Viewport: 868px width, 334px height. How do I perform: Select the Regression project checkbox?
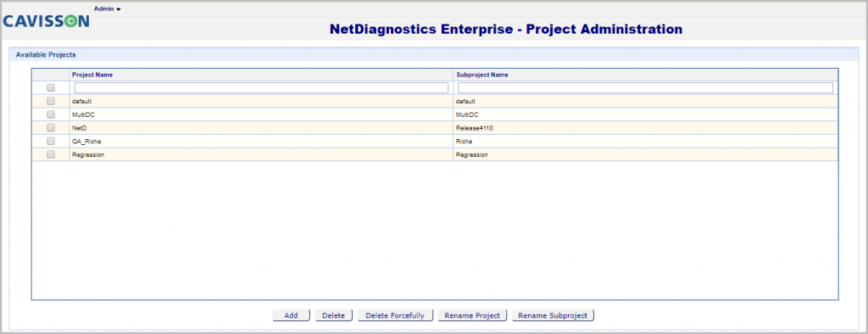[51, 154]
